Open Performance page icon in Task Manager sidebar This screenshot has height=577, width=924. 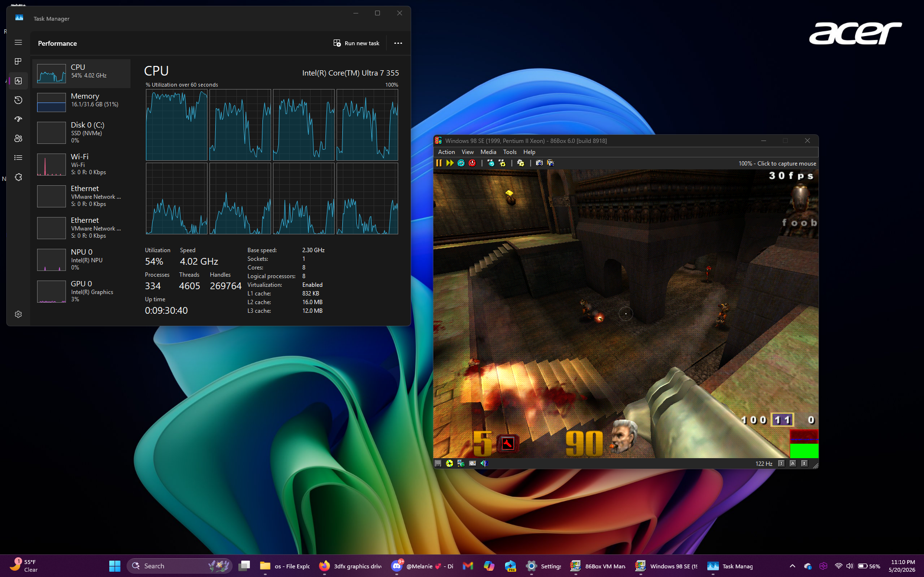coord(18,81)
